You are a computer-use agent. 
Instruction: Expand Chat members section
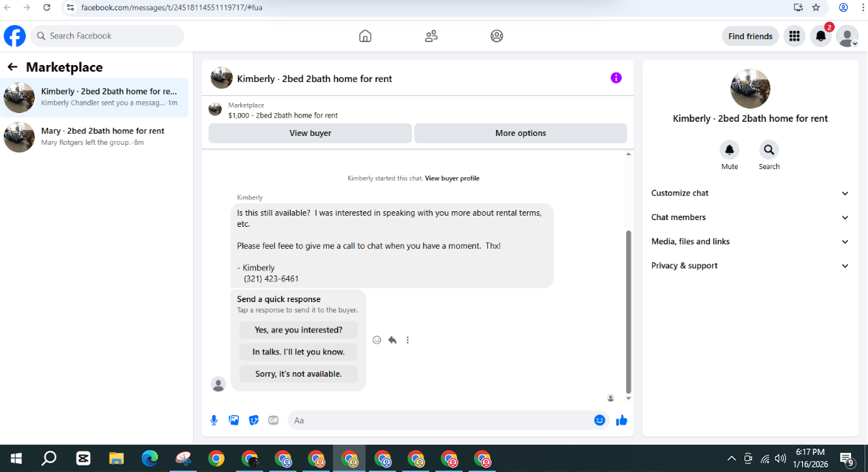tap(750, 217)
